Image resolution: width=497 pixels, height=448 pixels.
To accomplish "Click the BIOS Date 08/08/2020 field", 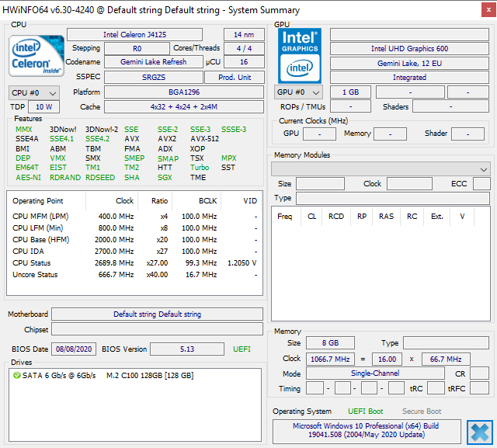I will [x=74, y=349].
